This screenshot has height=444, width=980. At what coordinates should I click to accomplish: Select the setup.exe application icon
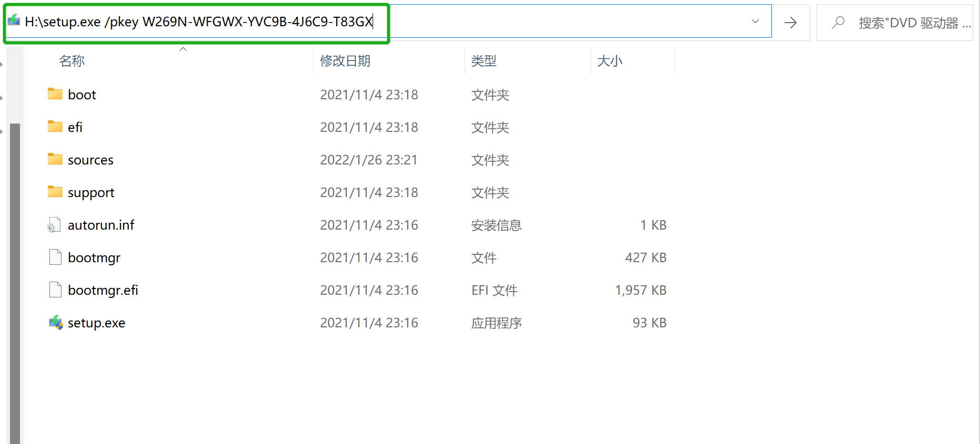[56, 323]
